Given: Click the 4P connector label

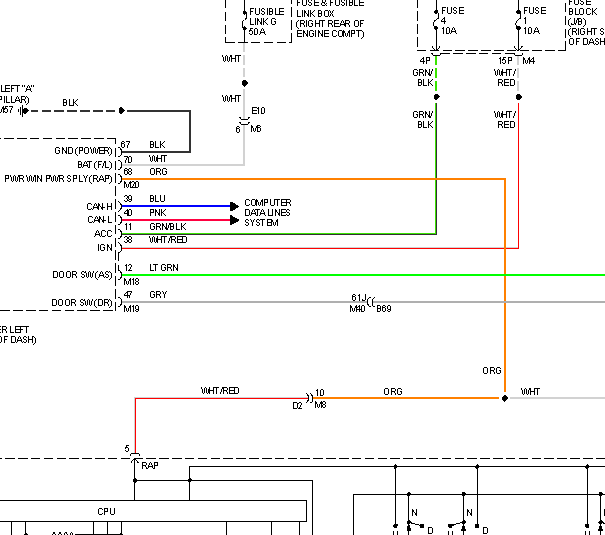Looking at the screenshot, I should (425, 61).
